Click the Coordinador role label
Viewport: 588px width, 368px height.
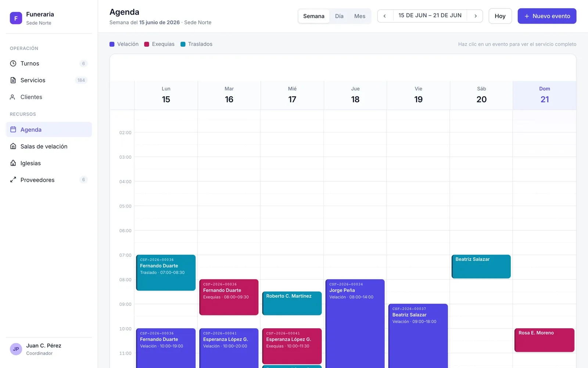coord(39,353)
